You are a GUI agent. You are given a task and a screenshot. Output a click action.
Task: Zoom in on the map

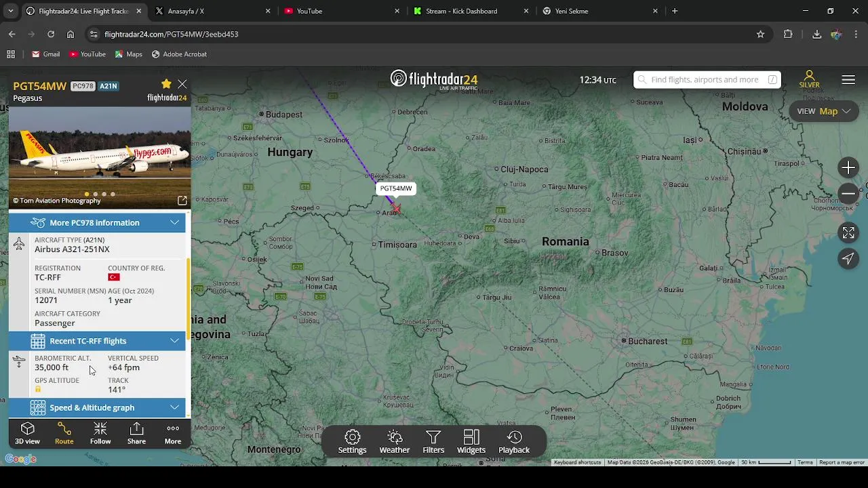(848, 167)
